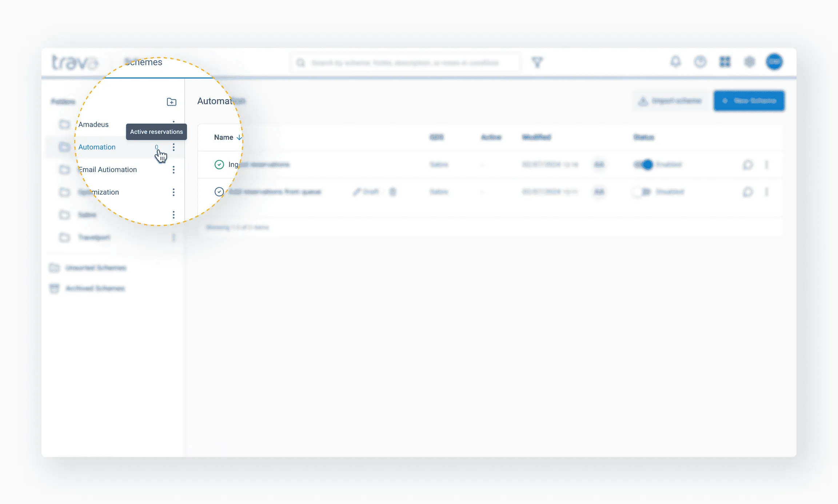Click inside the search field
Image resolution: width=838 pixels, height=504 pixels.
coord(406,63)
